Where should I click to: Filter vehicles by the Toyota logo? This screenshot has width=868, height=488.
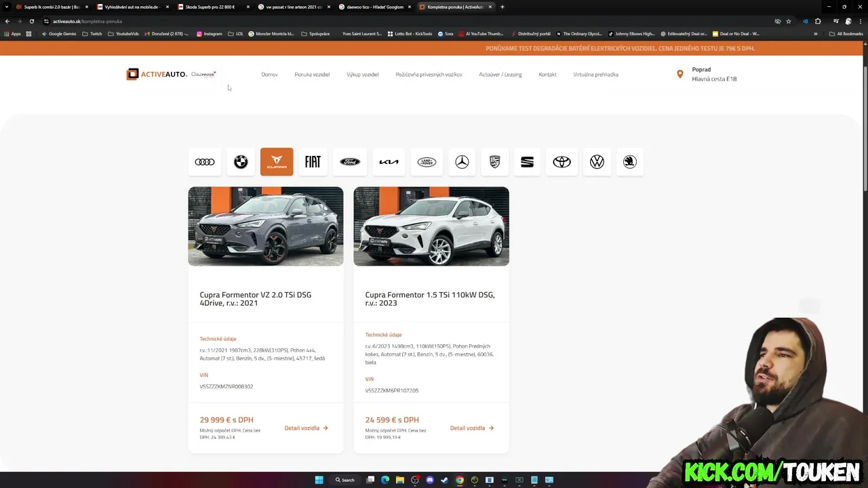561,162
